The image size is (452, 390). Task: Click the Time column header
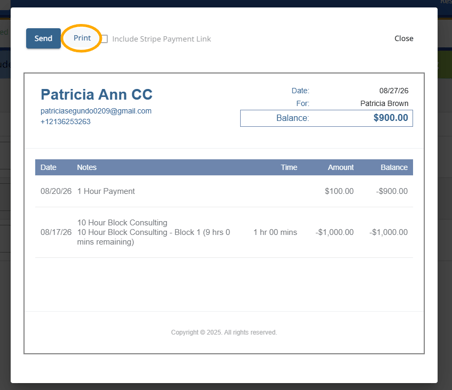pos(289,167)
